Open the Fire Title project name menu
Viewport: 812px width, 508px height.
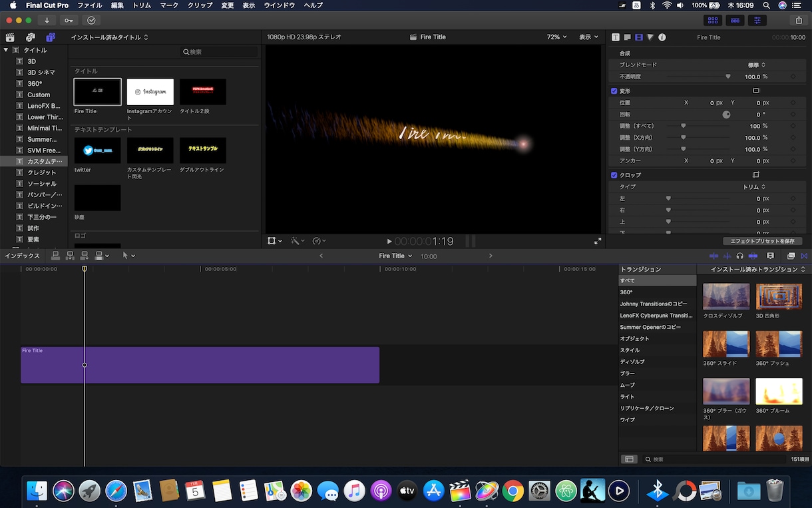[395, 256]
